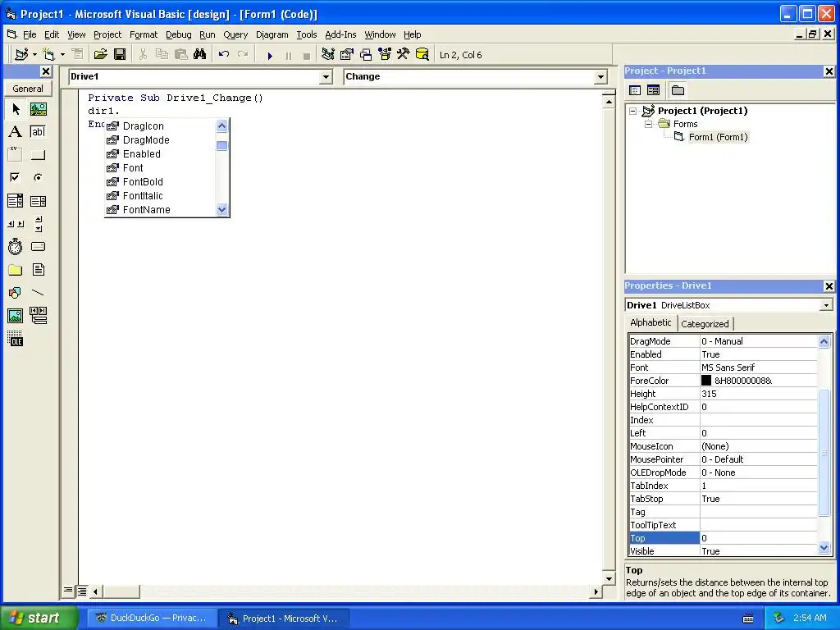840x630 pixels.
Task: Collapse the Forms folder node
Action: coord(648,124)
